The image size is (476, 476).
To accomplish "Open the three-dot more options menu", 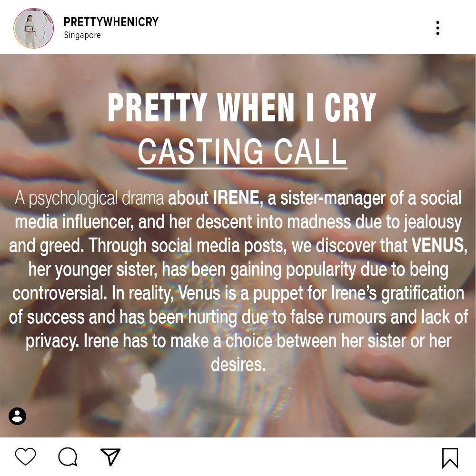I will coord(437,28).
